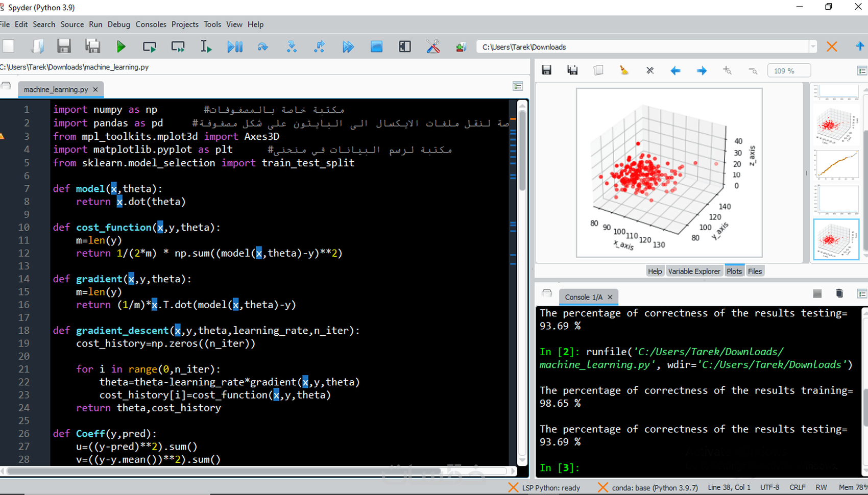Remove all console variables with trash icon
The width and height of the screenshot is (868, 495).
pos(839,293)
